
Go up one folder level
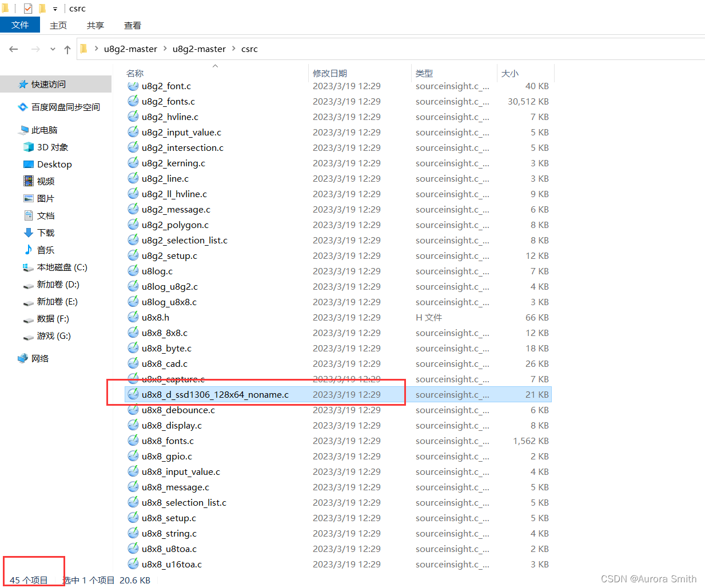67,49
